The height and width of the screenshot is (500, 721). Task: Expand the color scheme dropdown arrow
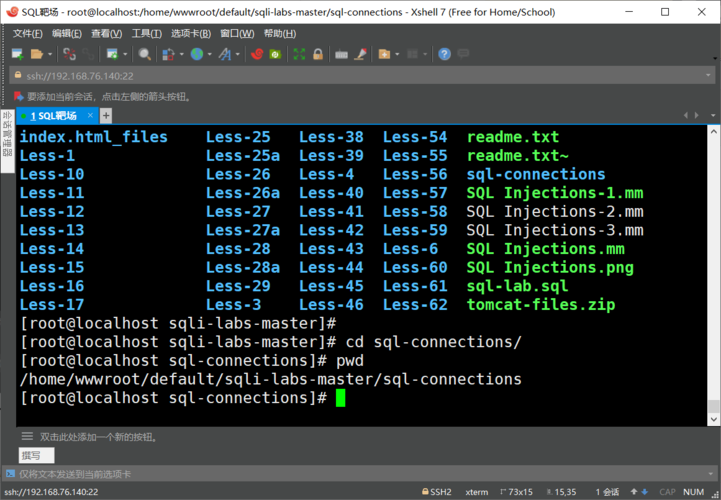coord(180,54)
